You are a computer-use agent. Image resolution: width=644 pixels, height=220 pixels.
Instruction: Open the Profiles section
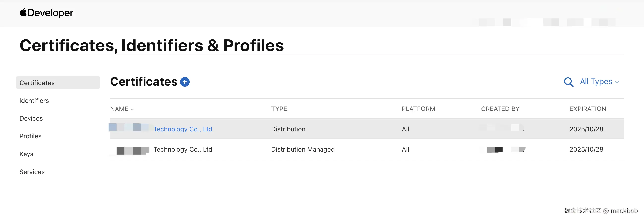[30, 136]
